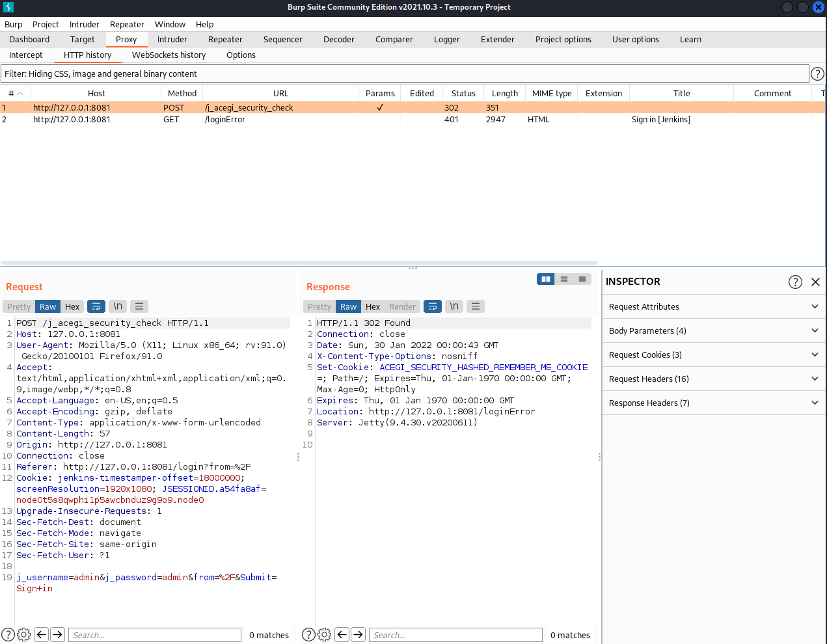827x644 pixels.
Task: Open the Intruder menu
Action: [85, 24]
